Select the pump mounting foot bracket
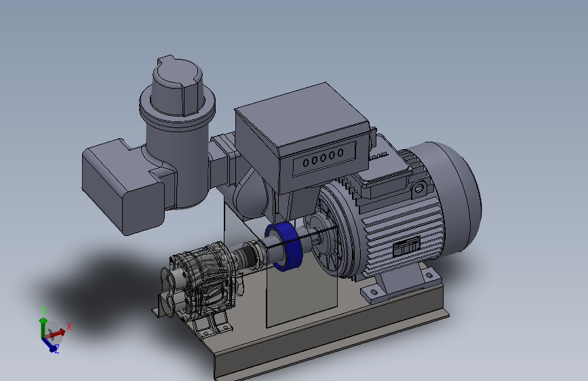 [214, 327]
